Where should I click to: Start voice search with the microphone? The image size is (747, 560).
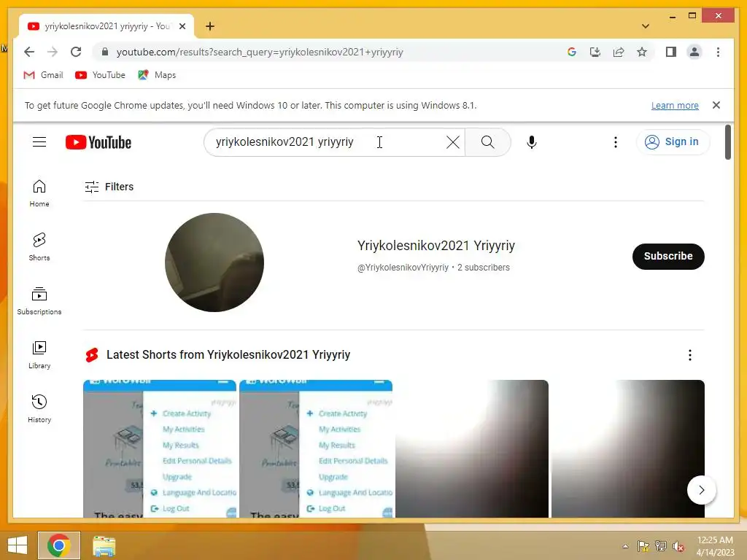532,142
